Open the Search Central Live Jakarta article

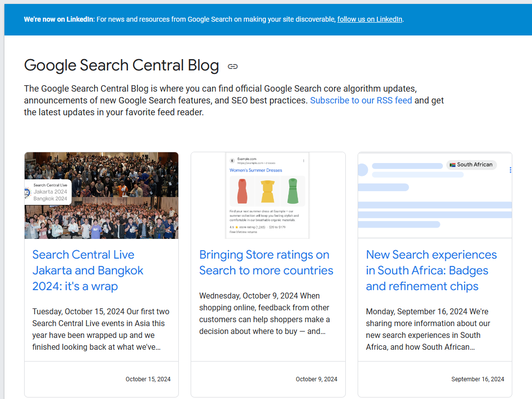88,270
